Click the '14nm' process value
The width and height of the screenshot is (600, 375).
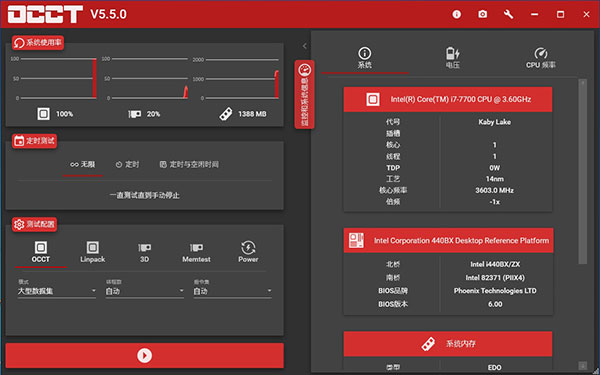(494, 179)
